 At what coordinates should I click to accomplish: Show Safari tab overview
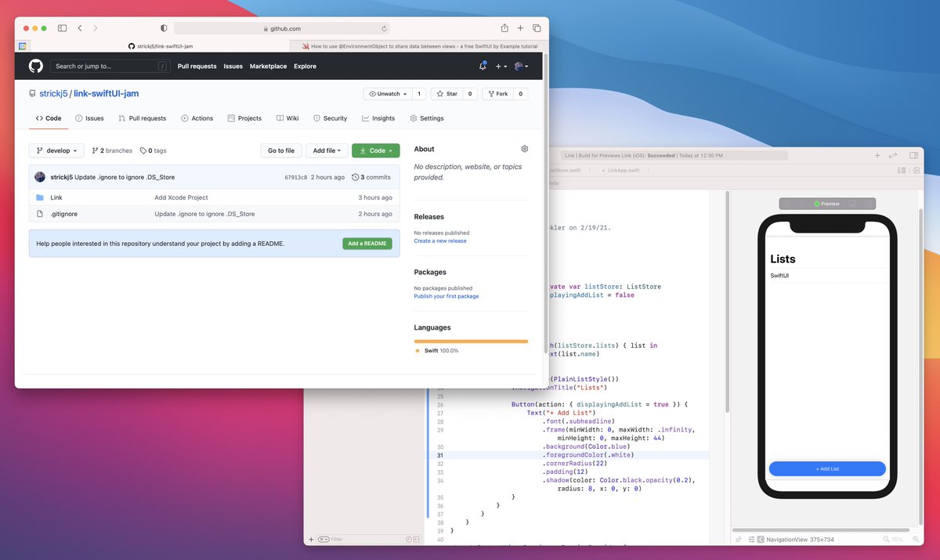pos(537,28)
